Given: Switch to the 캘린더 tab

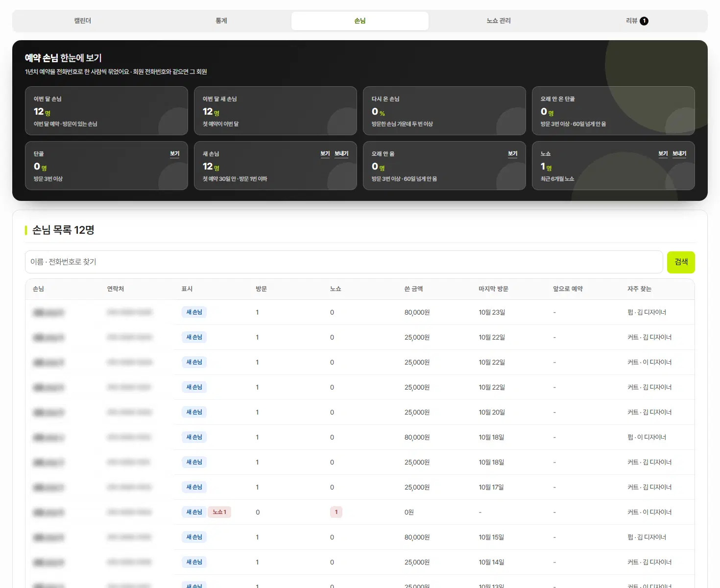Looking at the screenshot, I should 83,21.
